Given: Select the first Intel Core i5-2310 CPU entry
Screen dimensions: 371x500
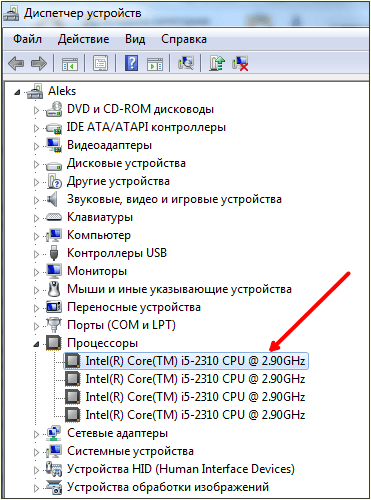Looking at the screenshot, I should click(195, 361).
